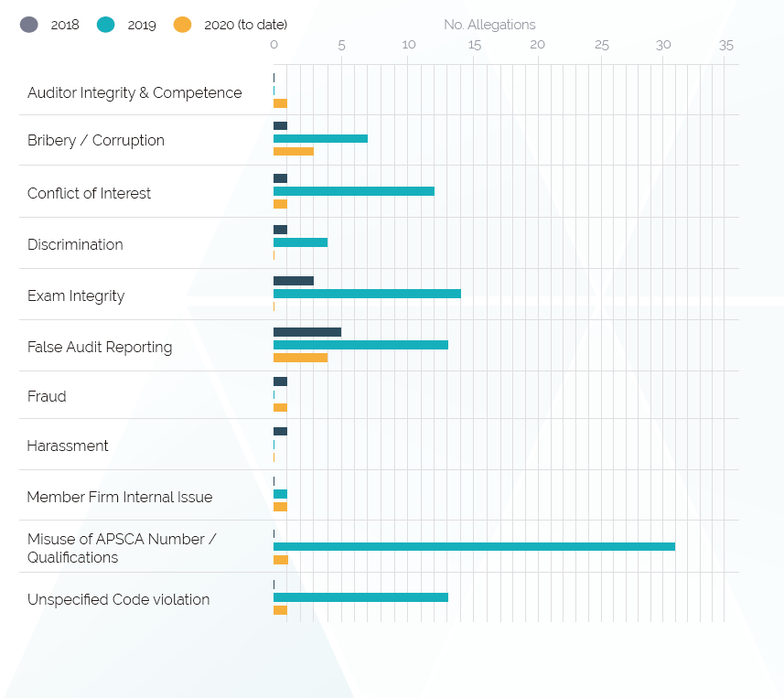Click the 'Bribery / Corruption' category label
784x698 pixels.
(x=96, y=140)
